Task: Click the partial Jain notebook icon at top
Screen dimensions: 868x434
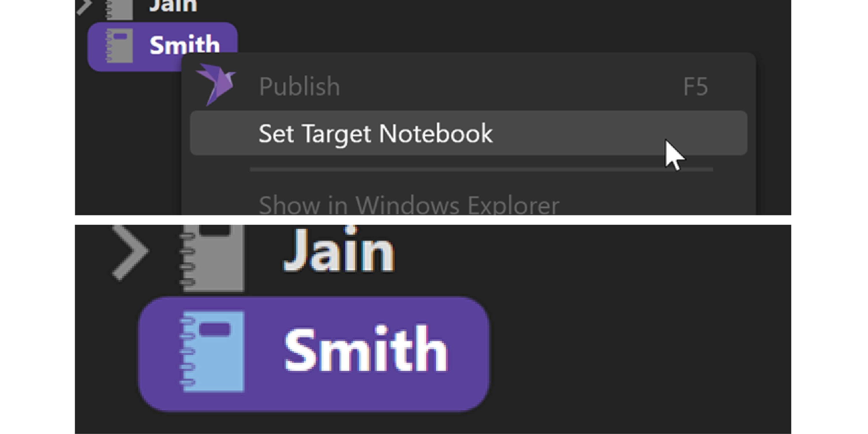Action: click(x=119, y=10)
